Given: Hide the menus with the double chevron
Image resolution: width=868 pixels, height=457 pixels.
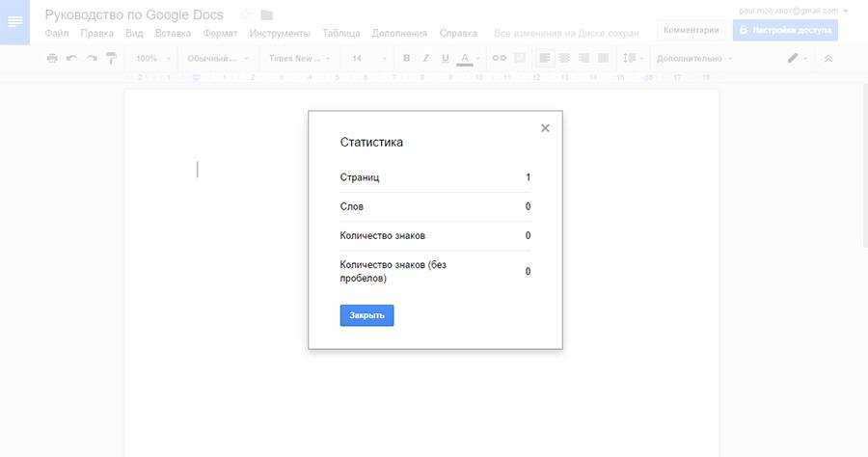Looking at the screenshot, I should pos(828,58).
